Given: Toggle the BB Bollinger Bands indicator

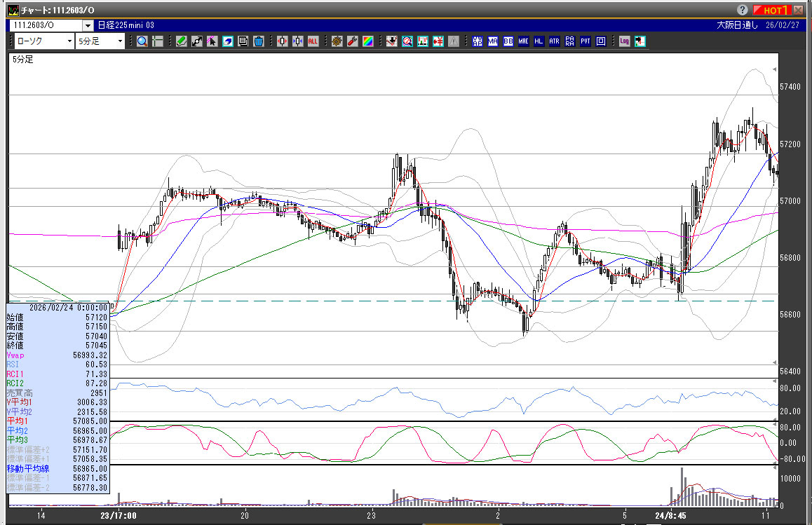Looking at the screenshot, I should pyautogui.click(x=508, y=41).
